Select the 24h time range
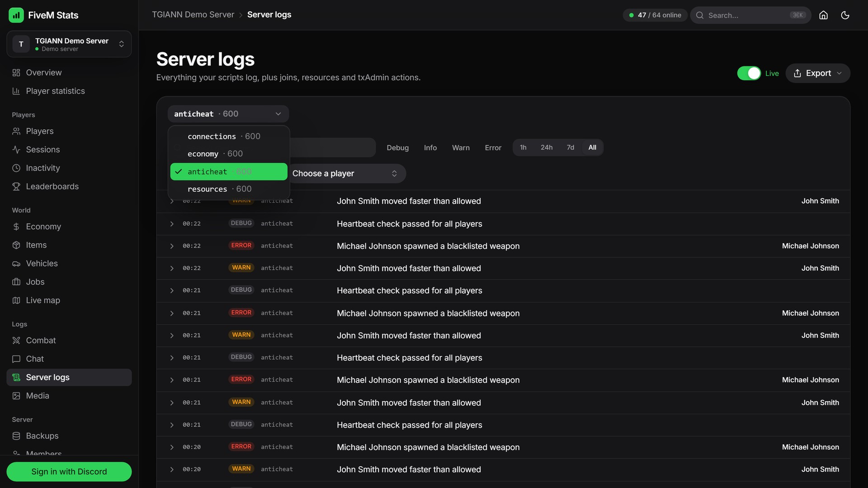Viewport: 868px width, 488px height. (x=546, y=148)
